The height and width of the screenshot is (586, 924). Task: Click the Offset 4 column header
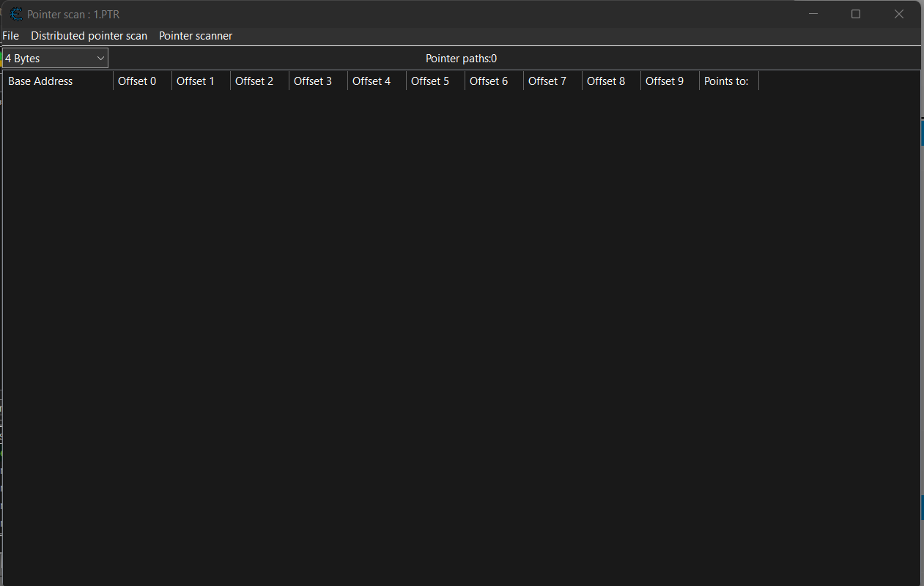pyautogui.click(x=377, y=81)
